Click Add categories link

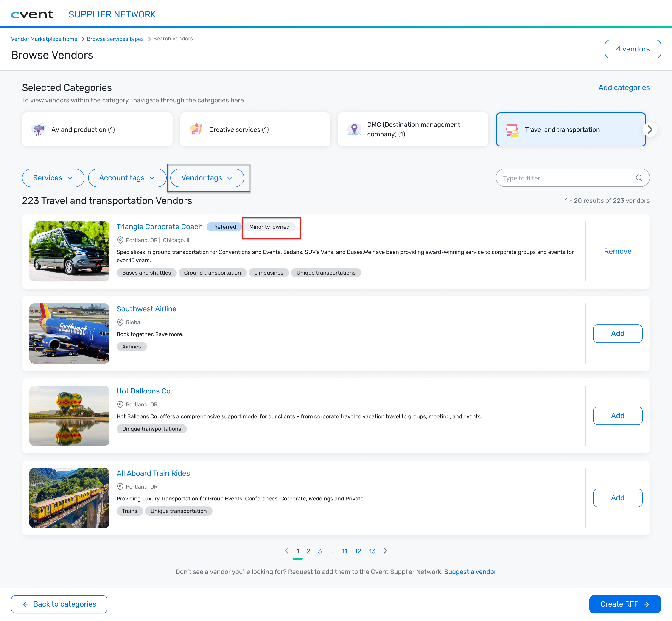point(624,88)
